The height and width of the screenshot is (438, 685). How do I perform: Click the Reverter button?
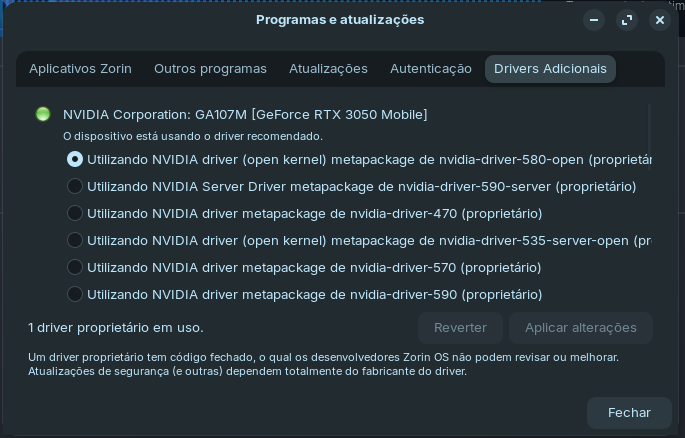pos(460,328)
